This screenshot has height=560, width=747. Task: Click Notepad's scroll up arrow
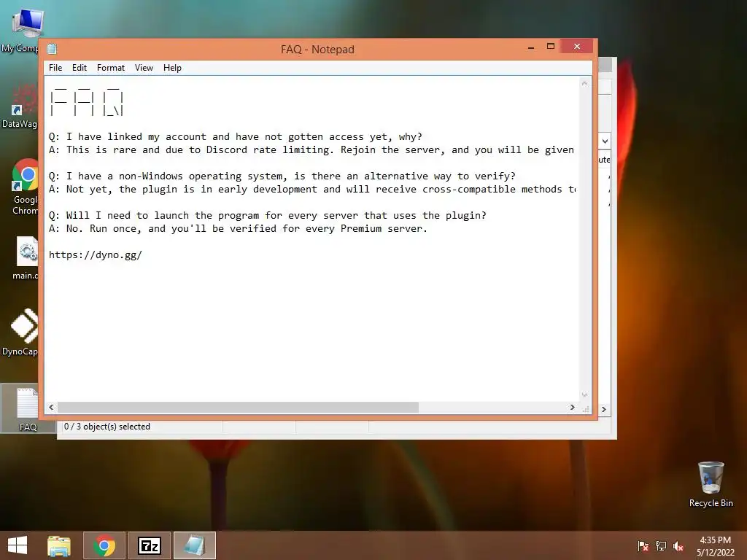point(584,83)
